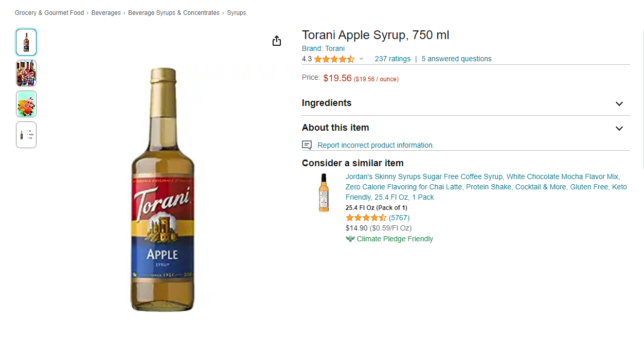Expand the Ingredients section
The width and height of the screenshot is (644, 337).
(466, 103)
